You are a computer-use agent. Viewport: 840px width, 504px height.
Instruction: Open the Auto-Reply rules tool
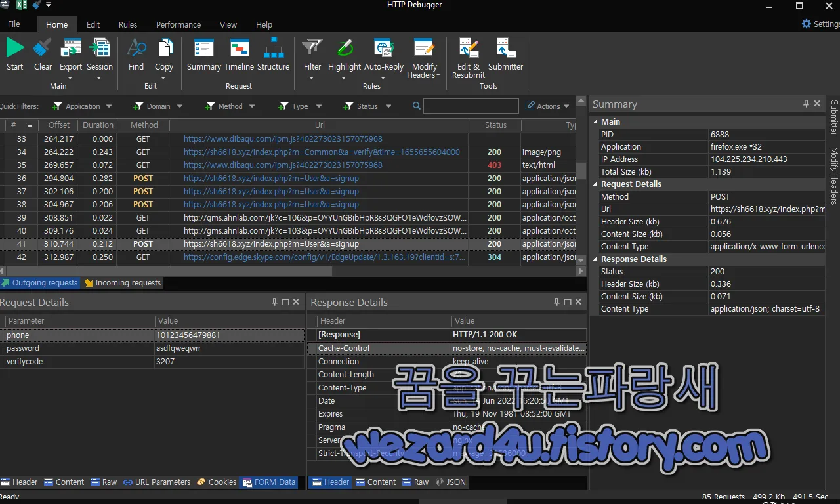click(384, 59)
